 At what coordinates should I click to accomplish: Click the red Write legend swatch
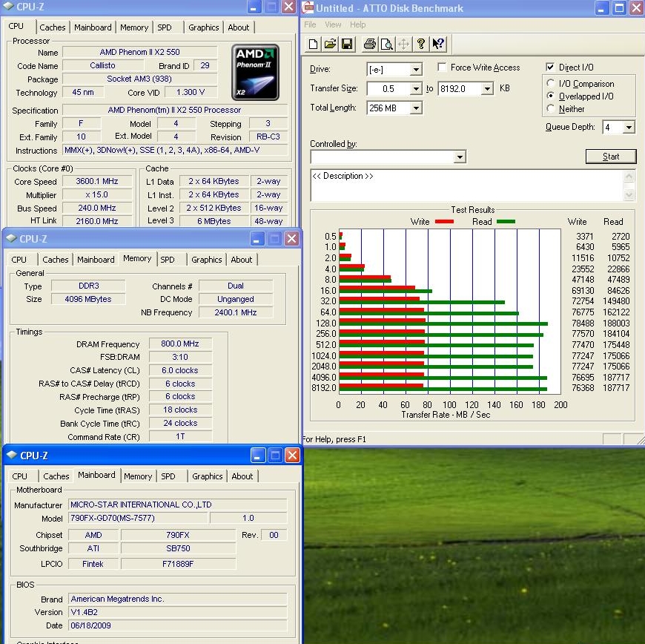pos(444,222)
